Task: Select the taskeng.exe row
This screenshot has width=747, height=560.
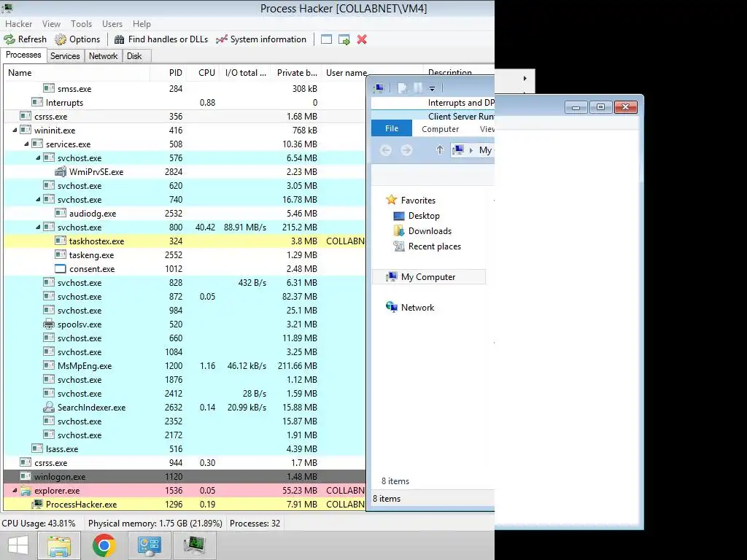Action: [x=185, y=254]
